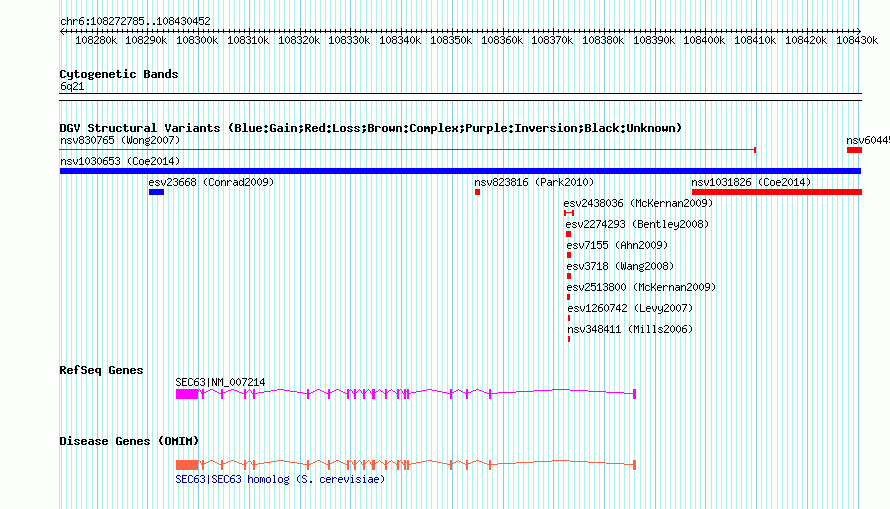Select the red esv2274293 loss marker

coord(568,234)
